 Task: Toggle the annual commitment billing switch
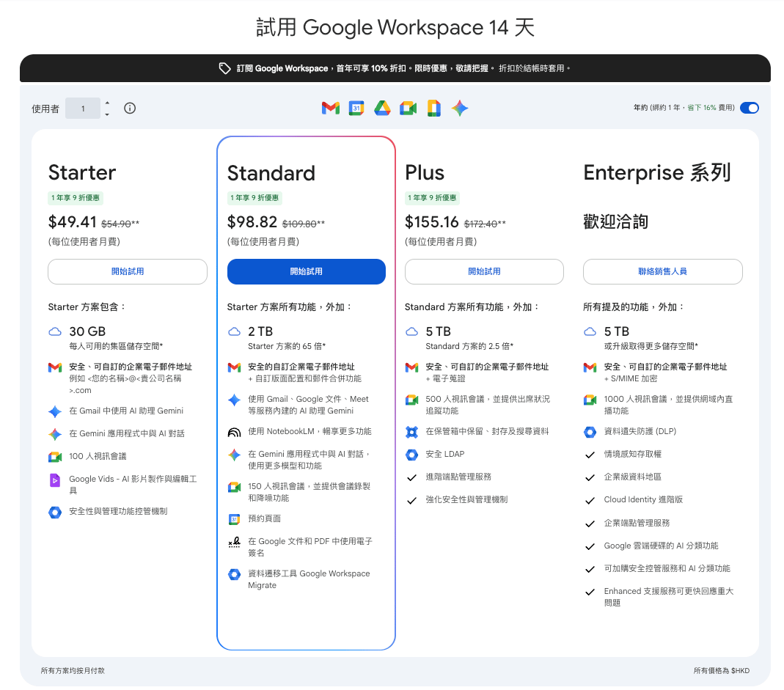point(750,108)
